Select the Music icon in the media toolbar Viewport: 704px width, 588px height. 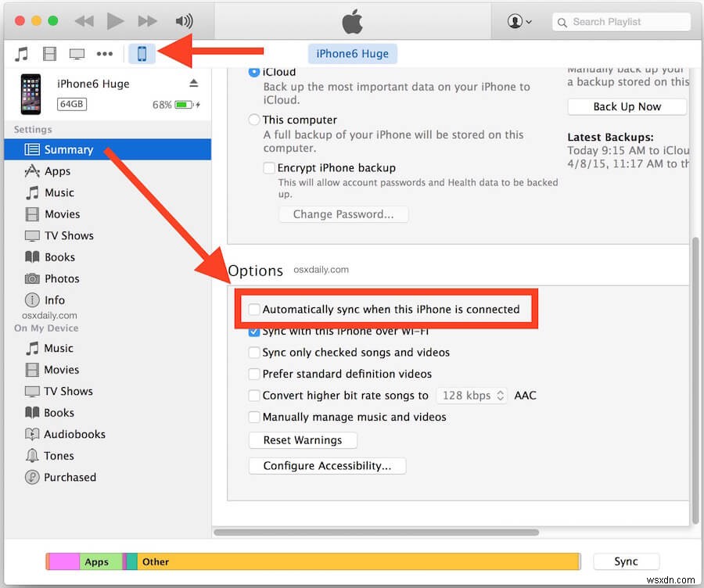tap(20, 53)
